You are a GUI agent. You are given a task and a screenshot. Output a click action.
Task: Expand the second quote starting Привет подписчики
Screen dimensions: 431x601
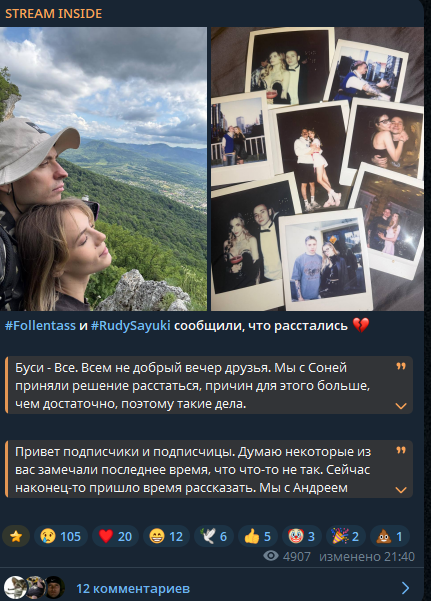coord(401,490)
